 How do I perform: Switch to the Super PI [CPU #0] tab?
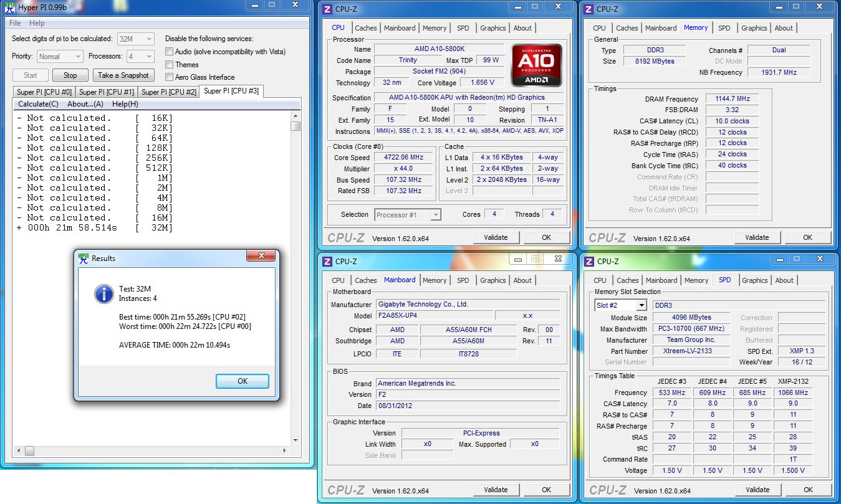coord(45,92)
